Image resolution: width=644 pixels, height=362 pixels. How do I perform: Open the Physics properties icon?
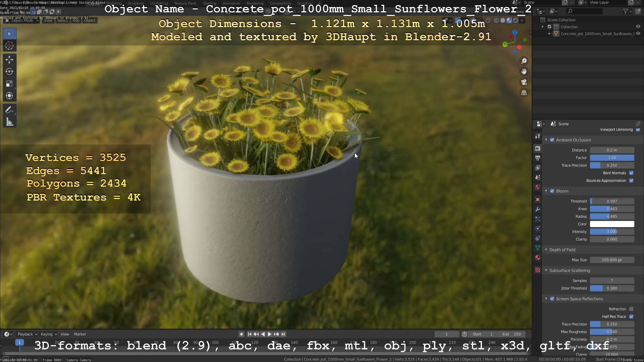[537, 228]
